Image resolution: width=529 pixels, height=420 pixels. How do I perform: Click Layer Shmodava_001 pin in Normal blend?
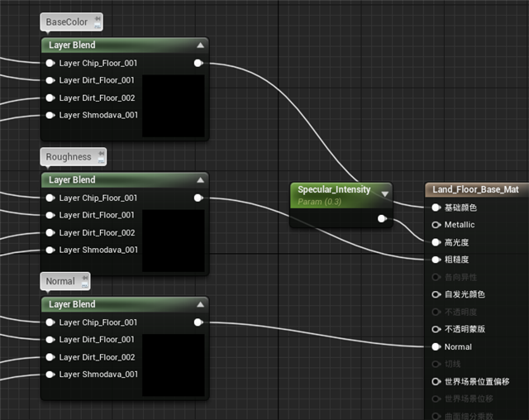[50, 375]
